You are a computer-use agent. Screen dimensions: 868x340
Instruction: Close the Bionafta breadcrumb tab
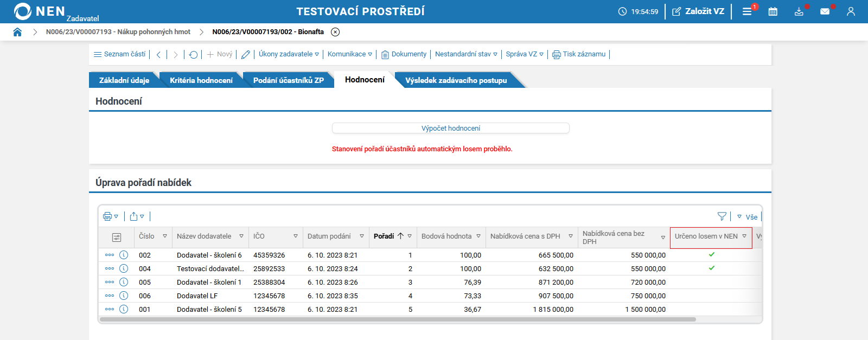335,32
